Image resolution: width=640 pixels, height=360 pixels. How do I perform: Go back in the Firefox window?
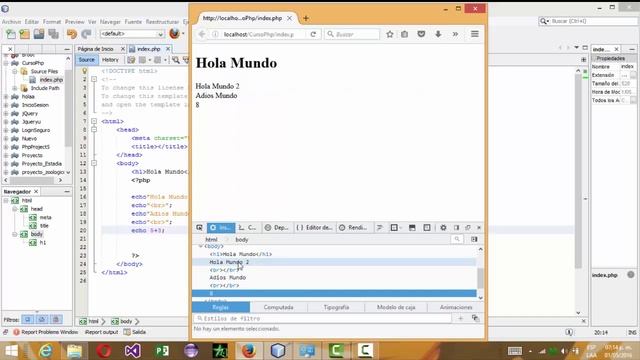[x=202, y=34]
